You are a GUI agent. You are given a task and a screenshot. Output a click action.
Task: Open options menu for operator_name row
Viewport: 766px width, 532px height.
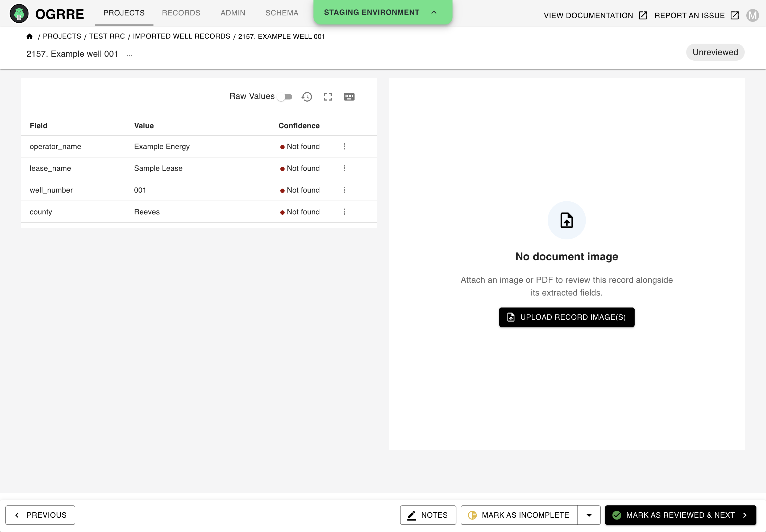(x=344, y=146)
